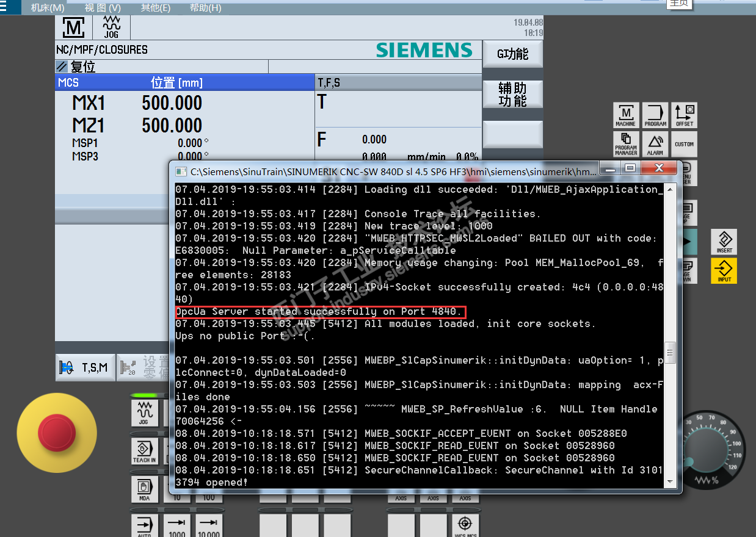Open the 帮助(H) menu
756x537 pixels.
pyautogui.click(x=205, y=8)
